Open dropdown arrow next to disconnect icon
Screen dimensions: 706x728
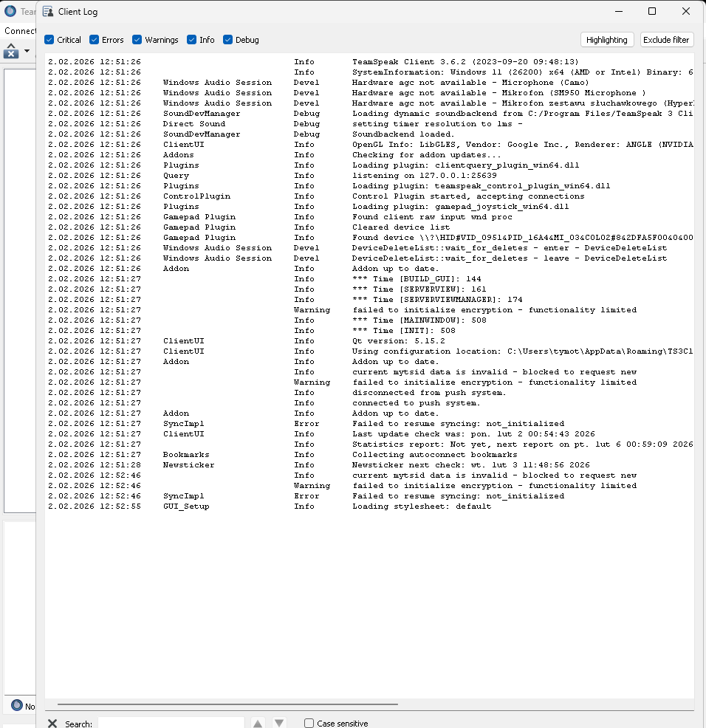tap(27, 51)
